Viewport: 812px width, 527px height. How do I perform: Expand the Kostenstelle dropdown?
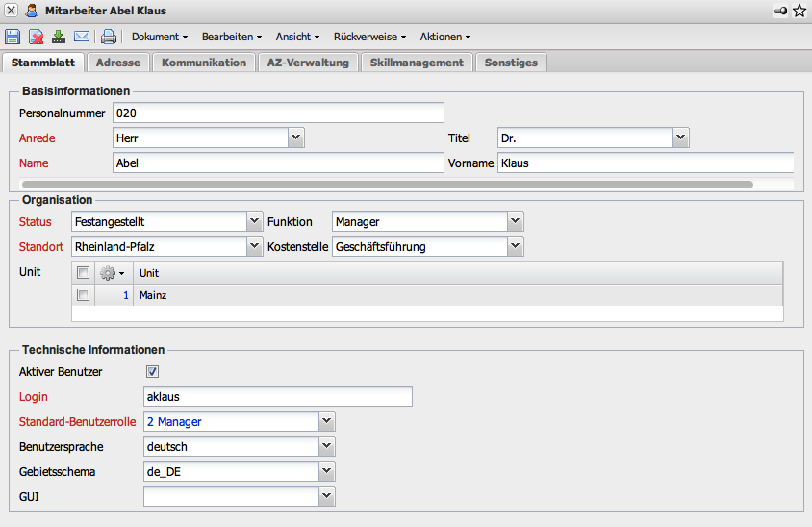click(516, 247)
